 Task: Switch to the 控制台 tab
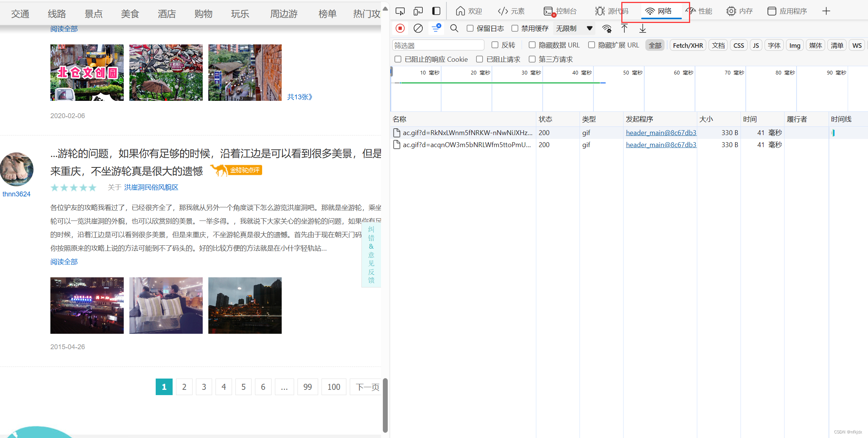(x=560, y=11)
